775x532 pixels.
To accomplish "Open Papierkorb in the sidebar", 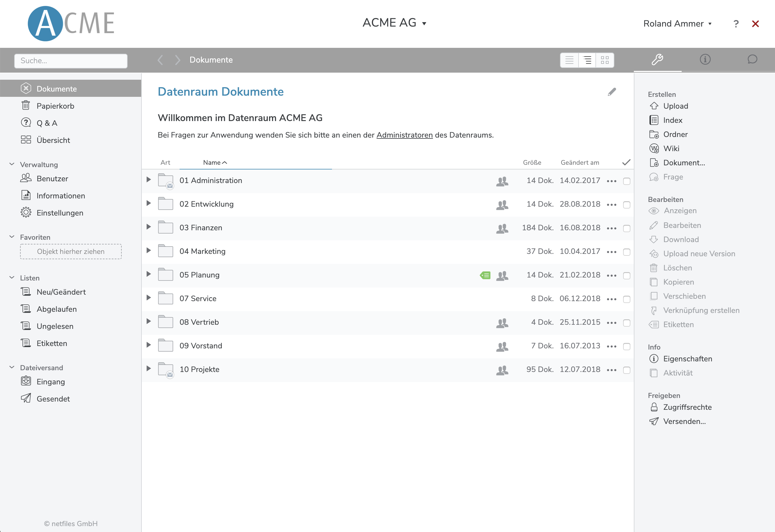I will click(55, 106).
